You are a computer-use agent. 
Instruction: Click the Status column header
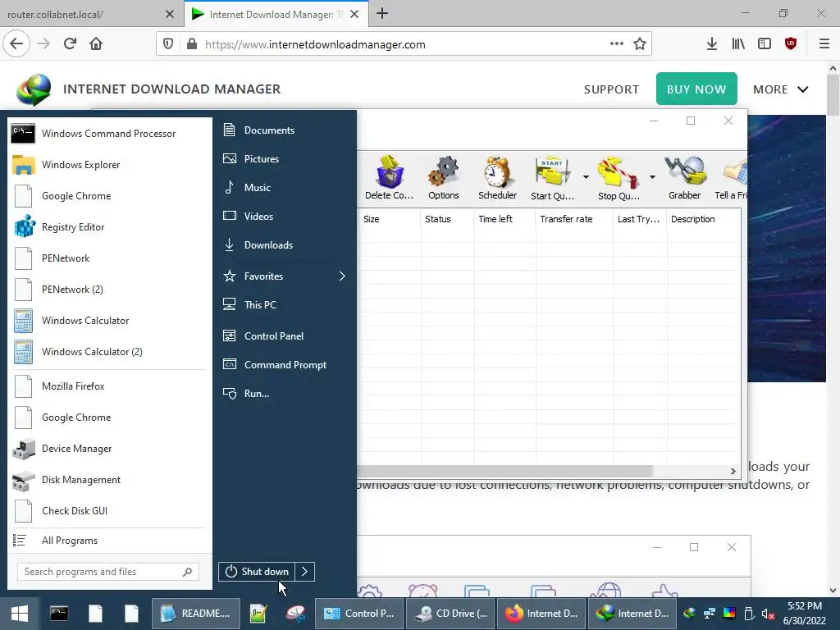[447, 219]
